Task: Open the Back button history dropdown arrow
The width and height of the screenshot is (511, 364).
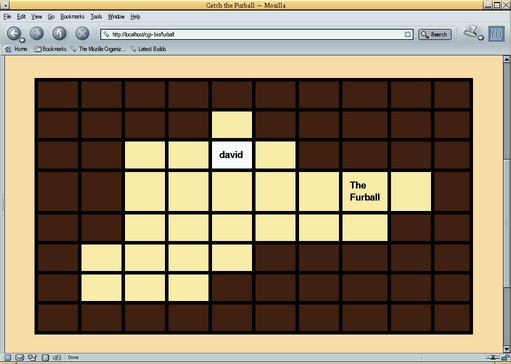Action: click(x=22, y=40)
